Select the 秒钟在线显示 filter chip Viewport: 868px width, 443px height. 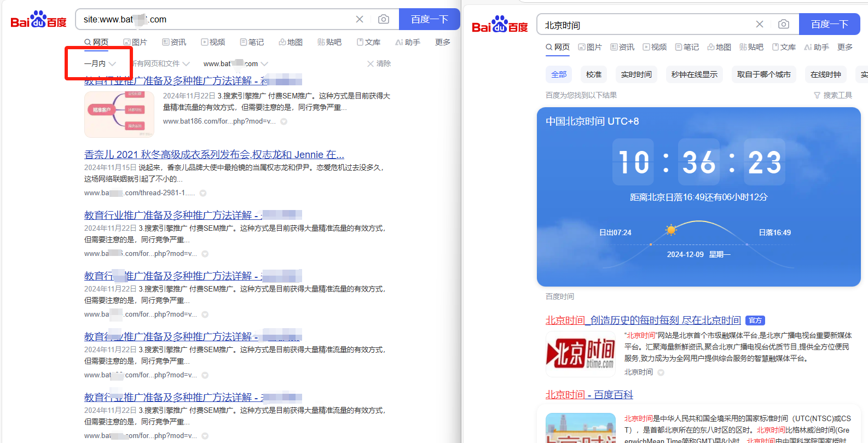click(x=695, y=74)
